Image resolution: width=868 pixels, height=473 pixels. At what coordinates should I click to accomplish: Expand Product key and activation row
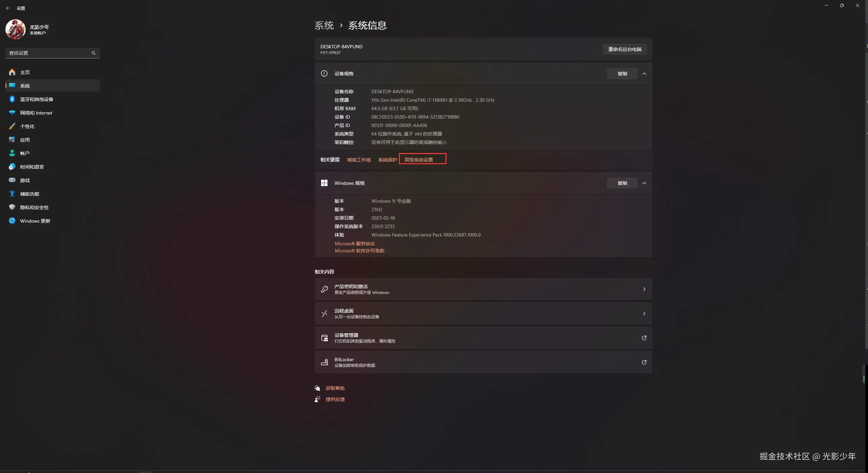point(644,289)
